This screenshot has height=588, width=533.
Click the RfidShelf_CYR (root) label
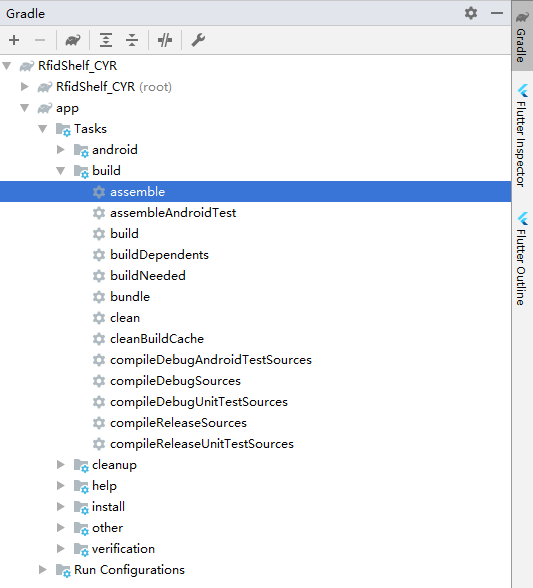[x=114, y=87]
